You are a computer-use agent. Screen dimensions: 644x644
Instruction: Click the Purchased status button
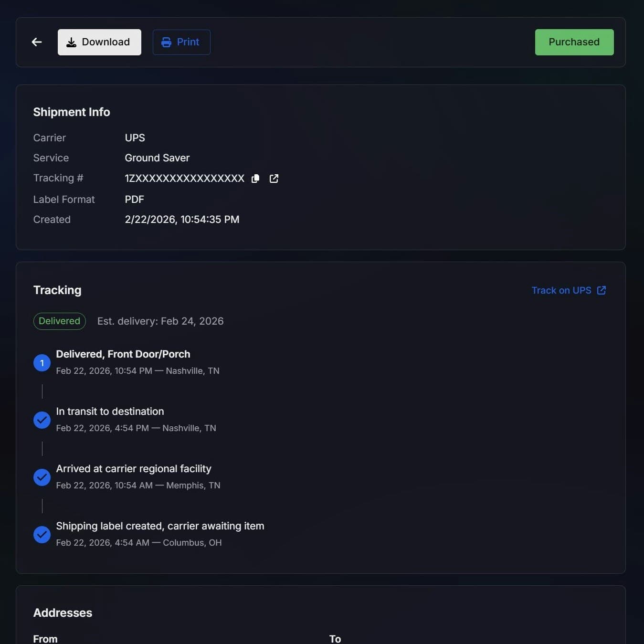tap(574, 42)
